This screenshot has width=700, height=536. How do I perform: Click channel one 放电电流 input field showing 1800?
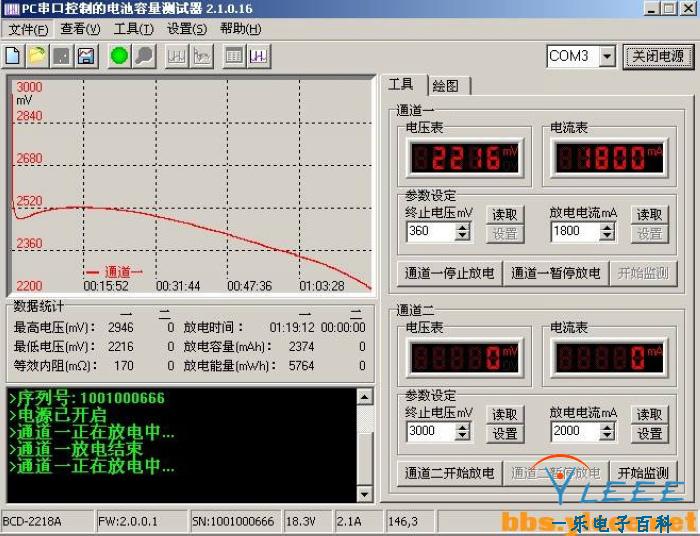573,231
